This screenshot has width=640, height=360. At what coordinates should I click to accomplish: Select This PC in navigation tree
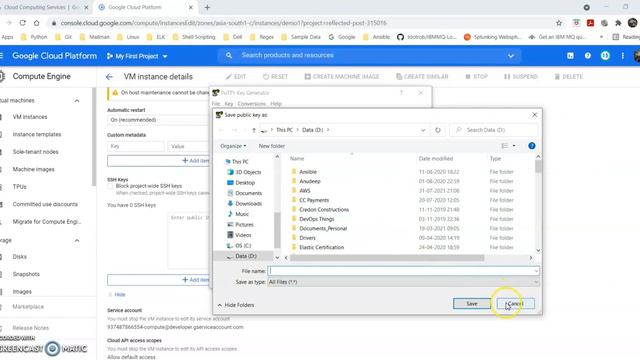pos(236,162)
